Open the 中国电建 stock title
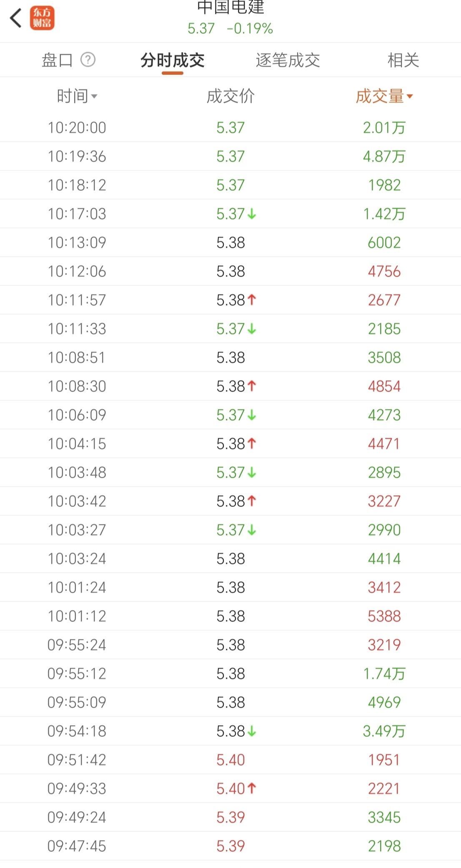 coord(230,7)
